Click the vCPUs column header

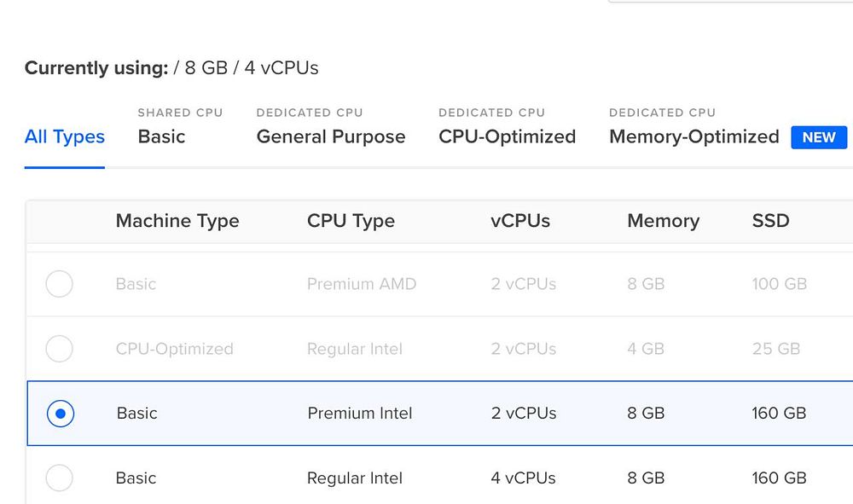click(520, 222)
